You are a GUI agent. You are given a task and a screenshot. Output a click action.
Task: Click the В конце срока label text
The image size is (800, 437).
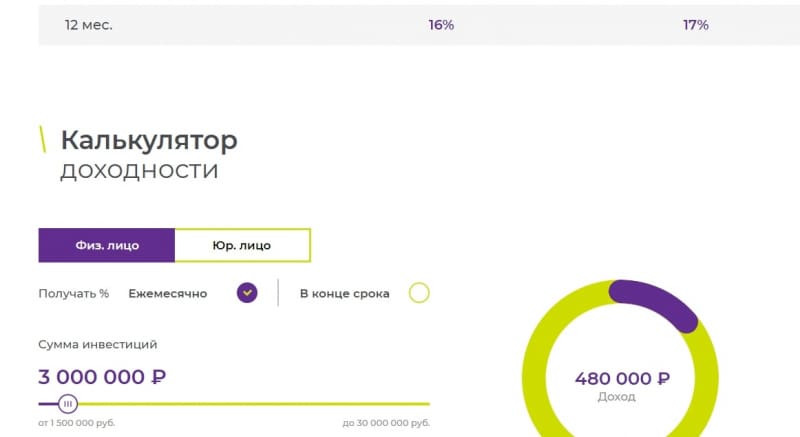(345, 294)
